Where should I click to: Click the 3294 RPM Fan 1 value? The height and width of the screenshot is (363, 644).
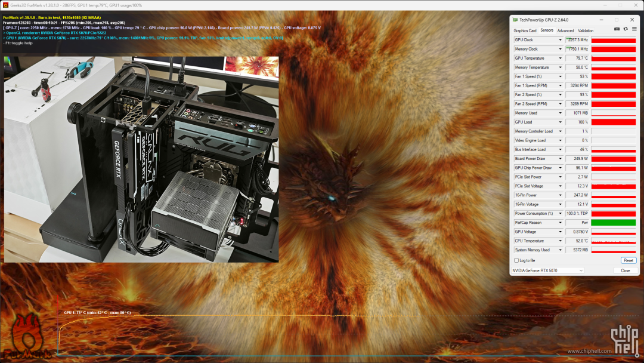coord(577,85)
